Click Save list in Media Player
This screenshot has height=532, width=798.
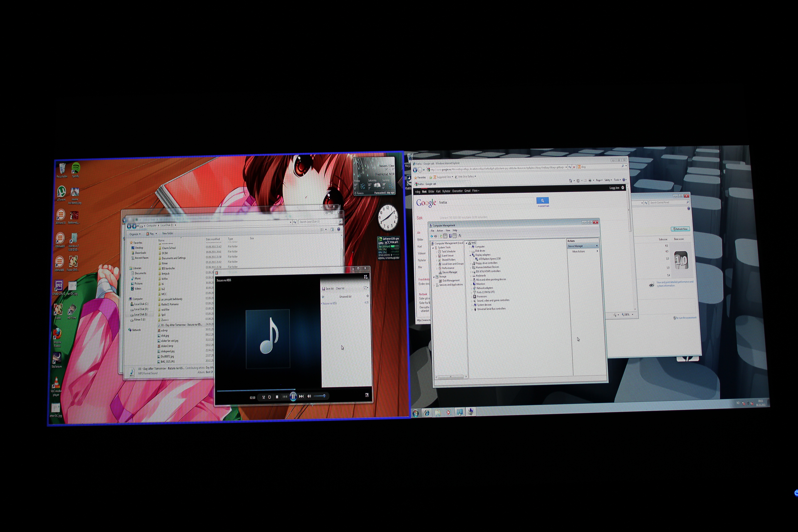(x=328, y=288)
